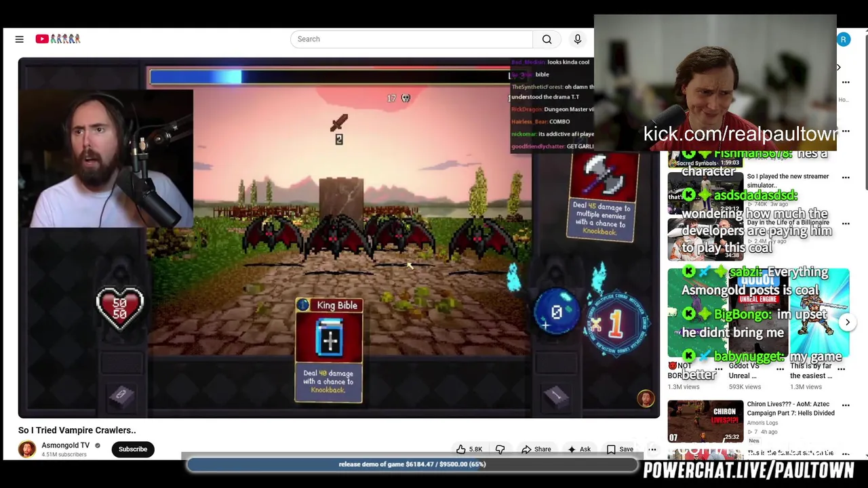Click the draw deck card icon in the player

pos(121,394)
